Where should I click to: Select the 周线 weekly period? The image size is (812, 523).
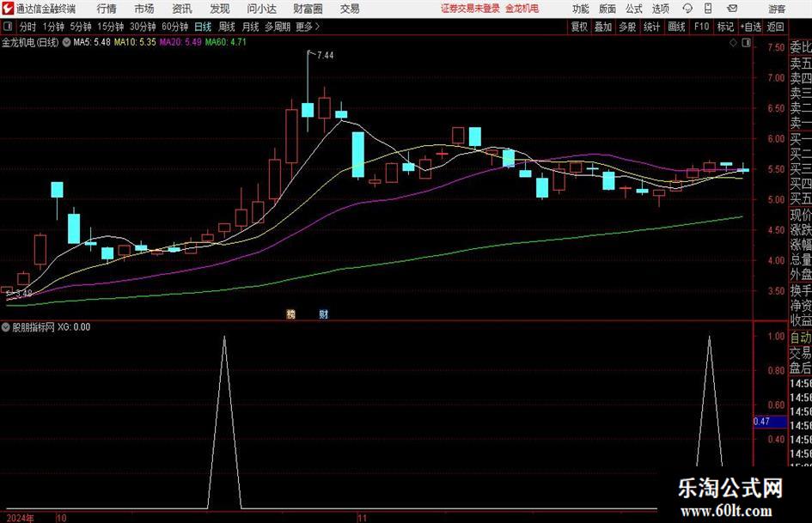[227, 27]
